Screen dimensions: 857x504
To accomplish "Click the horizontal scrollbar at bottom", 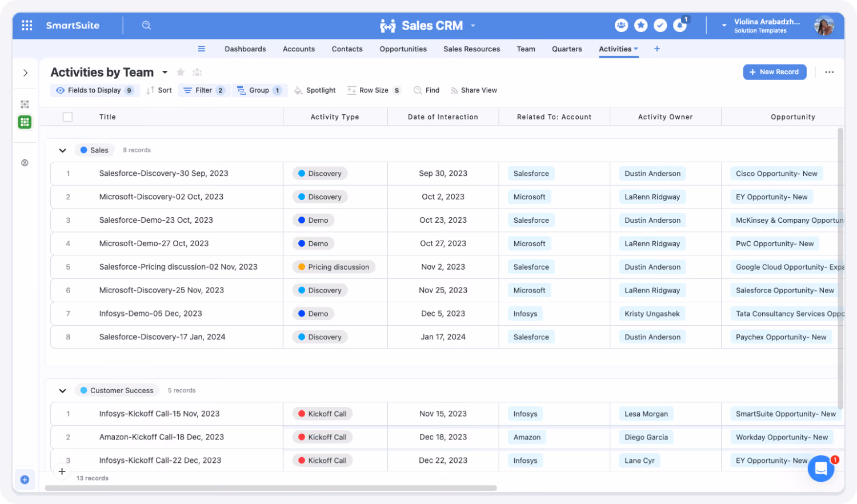I will click(271, 488).
